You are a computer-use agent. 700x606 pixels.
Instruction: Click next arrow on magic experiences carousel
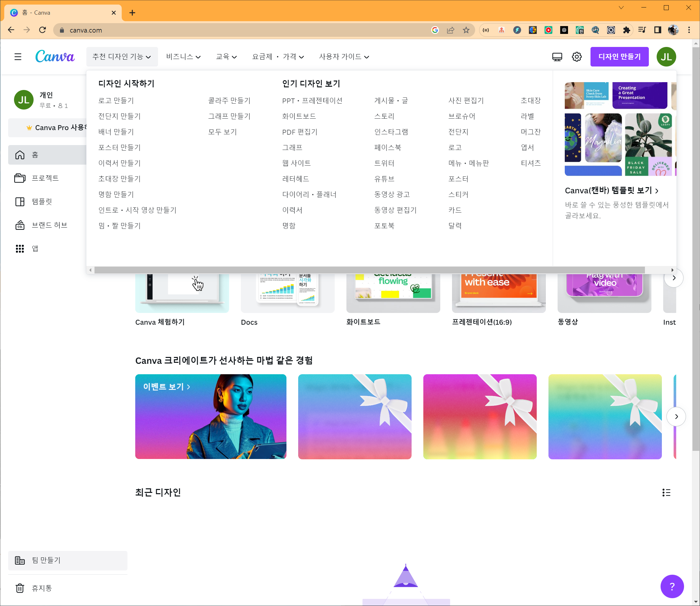(x=676, y=417)
